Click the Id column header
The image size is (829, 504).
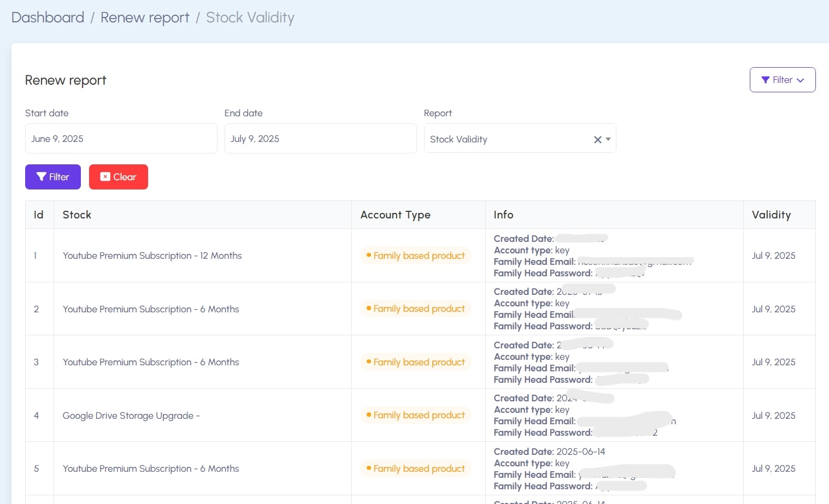pos(38,215)
